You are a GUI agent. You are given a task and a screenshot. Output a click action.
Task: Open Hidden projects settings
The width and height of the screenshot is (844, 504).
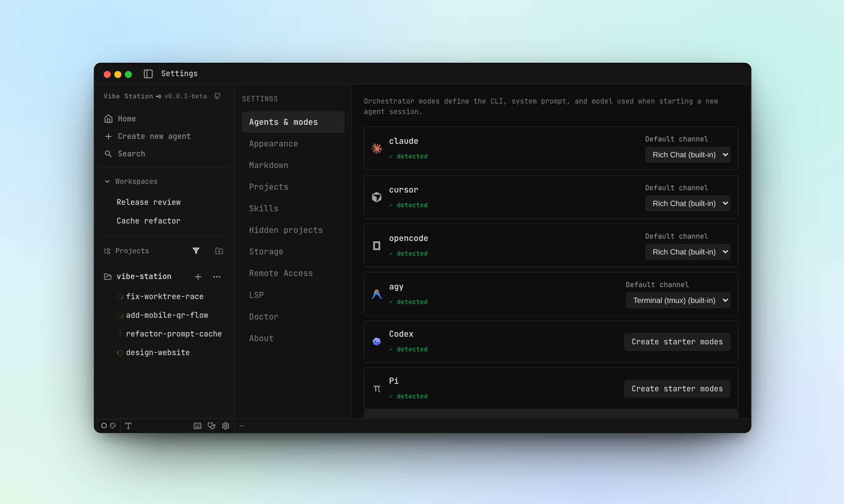(293, 230)
